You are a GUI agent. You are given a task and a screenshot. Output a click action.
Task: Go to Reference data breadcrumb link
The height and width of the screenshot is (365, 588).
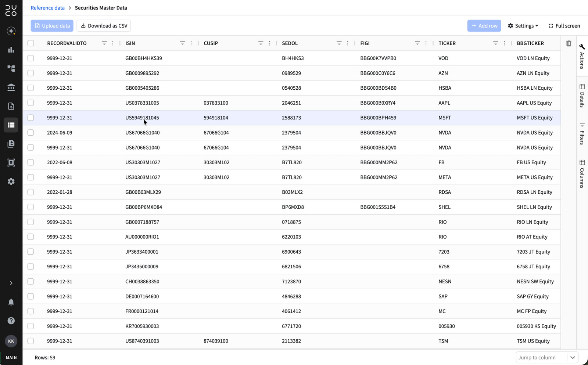(47, 8)
